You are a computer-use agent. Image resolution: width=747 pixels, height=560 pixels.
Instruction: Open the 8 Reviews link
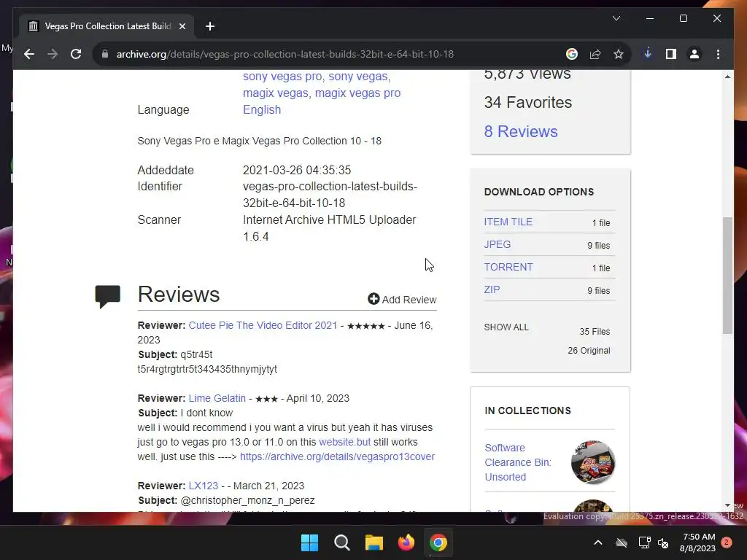[521, 131]
